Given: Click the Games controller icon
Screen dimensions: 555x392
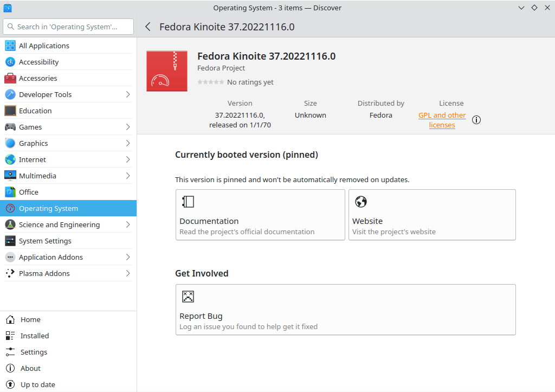Looking at the screenshot, I should pos(10,127).
